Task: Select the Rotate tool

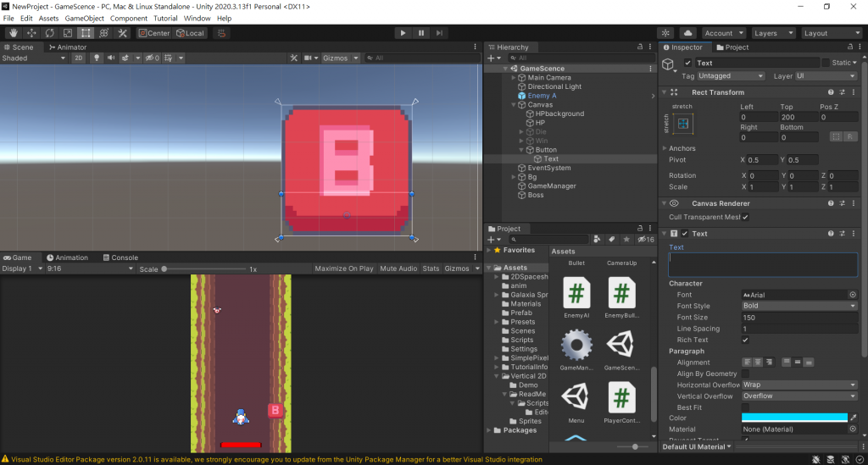Action: (x=49, y=33)
